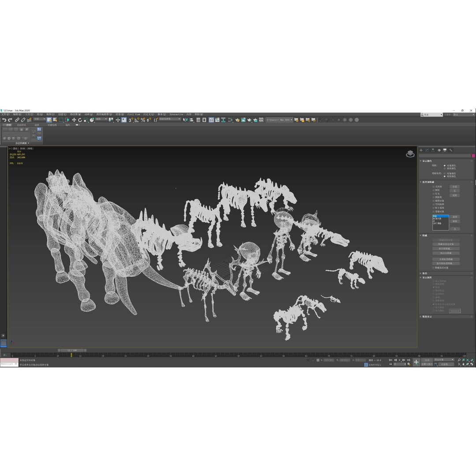
Task: Open the Civil View menu
Action: [134, 115]
